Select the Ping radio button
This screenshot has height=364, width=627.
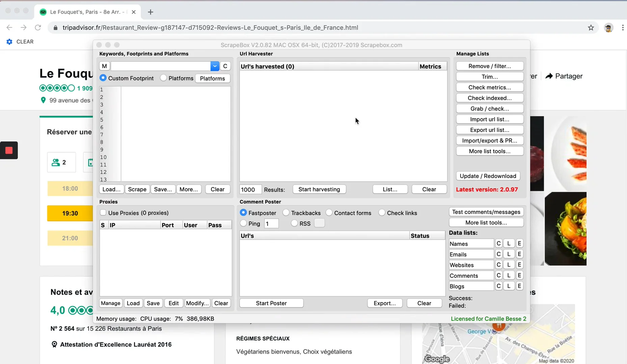(x=243, y=223)
